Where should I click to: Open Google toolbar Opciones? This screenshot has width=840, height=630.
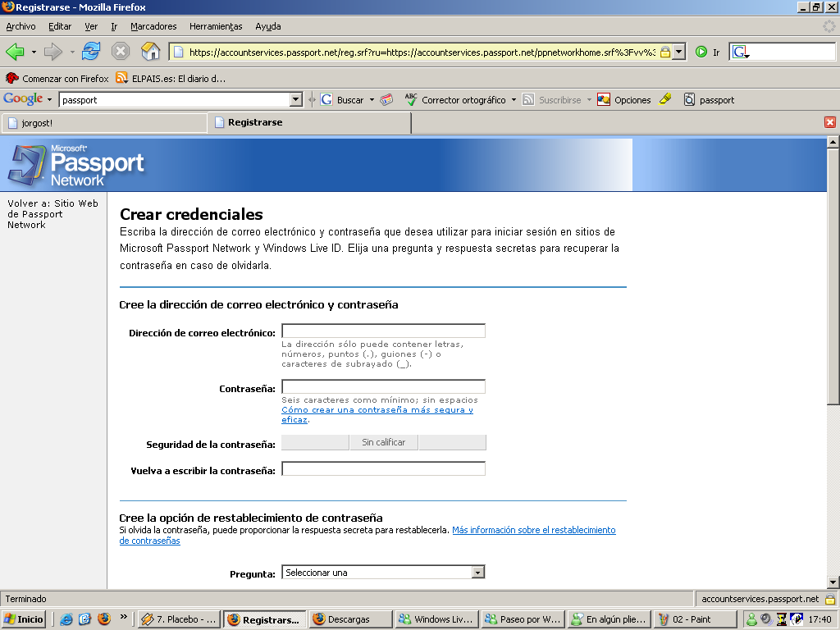pyautogui.click(x=624, y=99)
